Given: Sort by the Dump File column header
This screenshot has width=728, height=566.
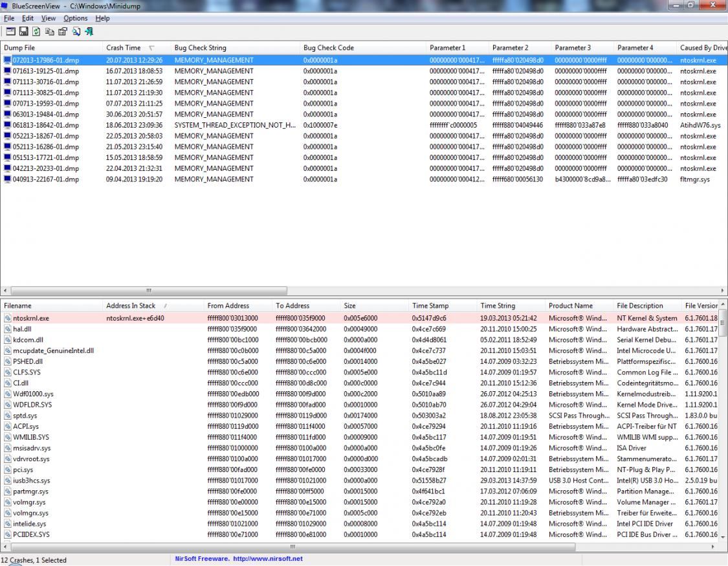Looking at the screenshot, I should (51, 47).
